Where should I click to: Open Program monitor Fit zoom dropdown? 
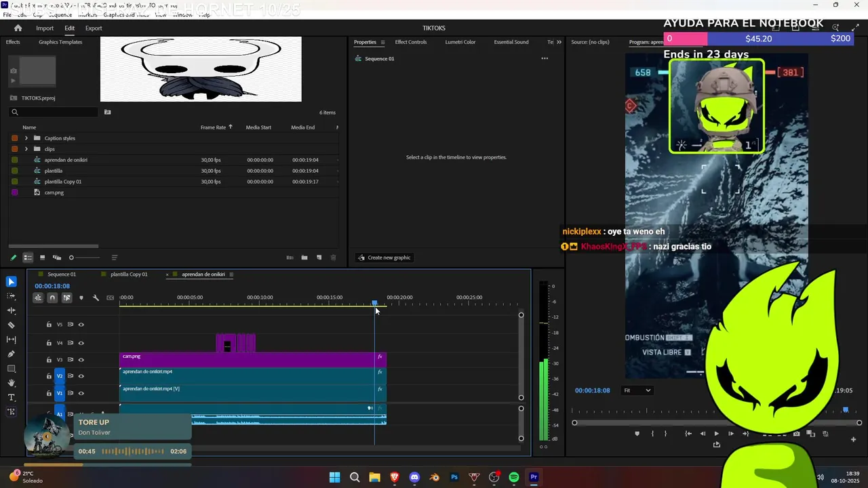637,390
